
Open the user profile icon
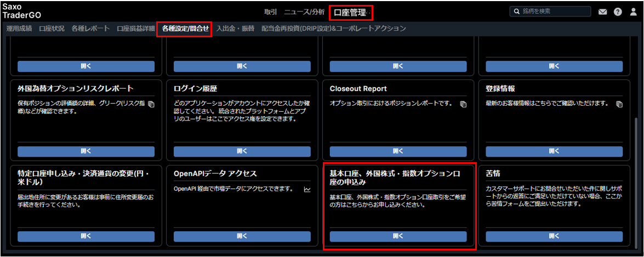634,12
